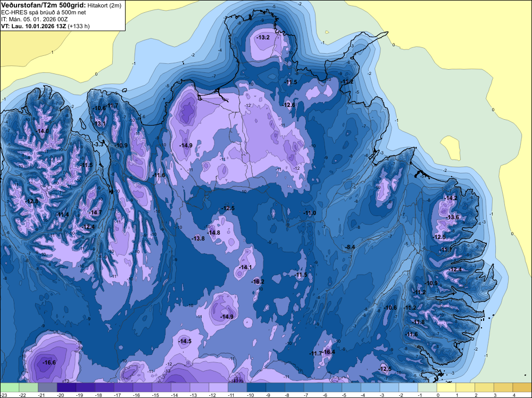Click the -13.8 temperature value

pyautogui.click(x=198, y=238)
